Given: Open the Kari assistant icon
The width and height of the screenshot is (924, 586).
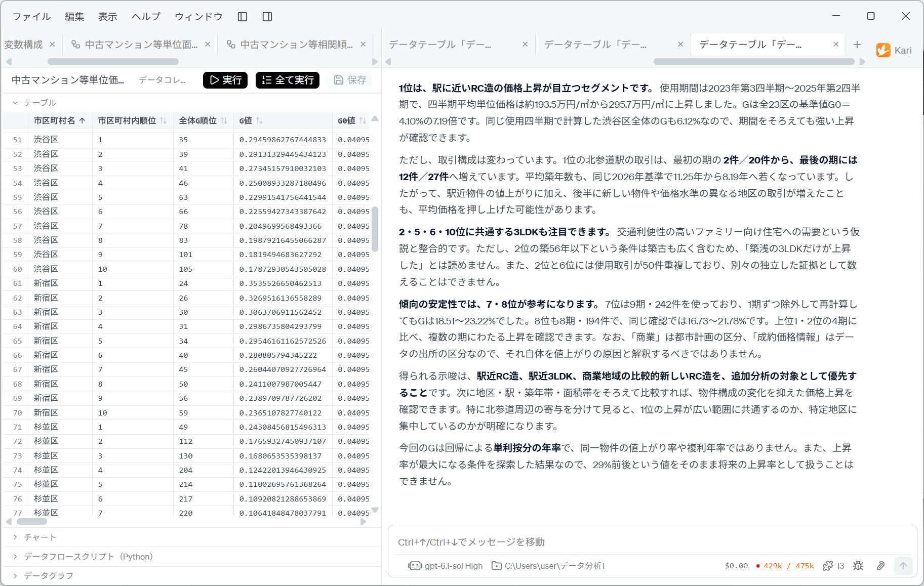Looking at the screenshot, I should 883,50.
